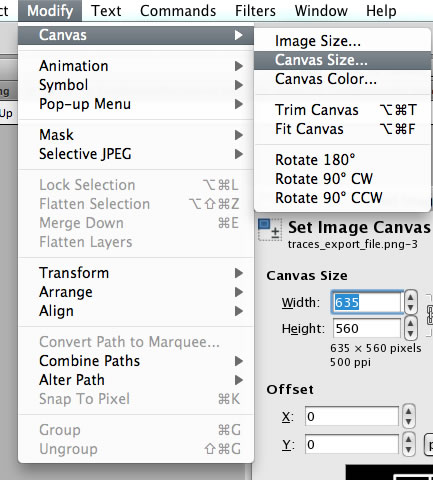This screenshot has height=480, width=433.
Task: Click the Width stepper arrows
Action: click(410, 302)
